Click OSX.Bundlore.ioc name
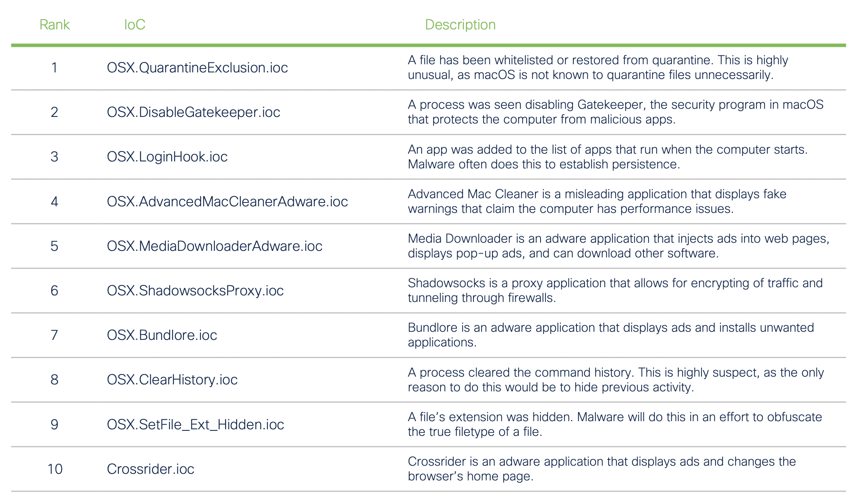Viewport: 858px width, 504px height. (162, 335)
